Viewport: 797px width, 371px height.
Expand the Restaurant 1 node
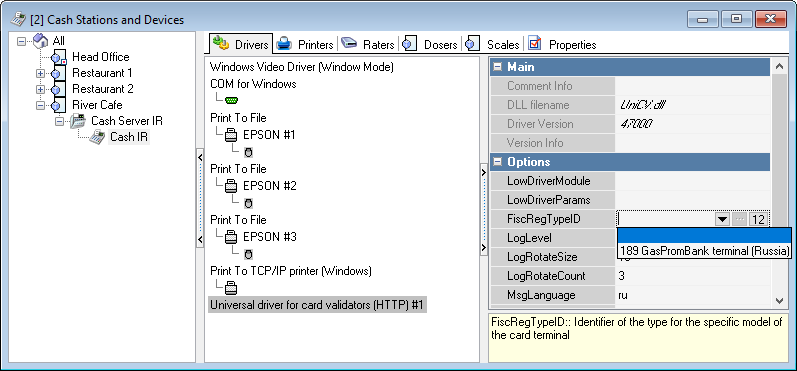(x=41, y=73)
